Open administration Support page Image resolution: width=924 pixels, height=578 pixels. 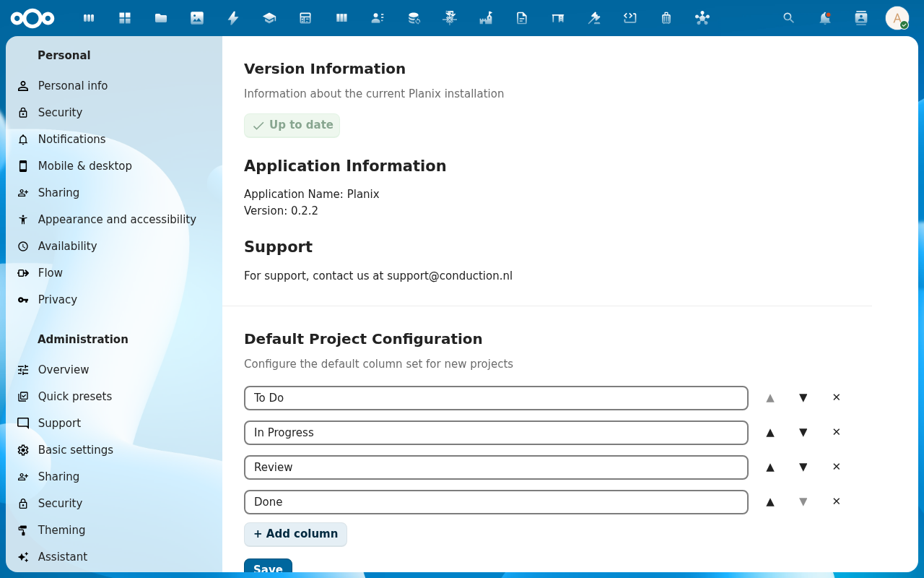[114, 423]
